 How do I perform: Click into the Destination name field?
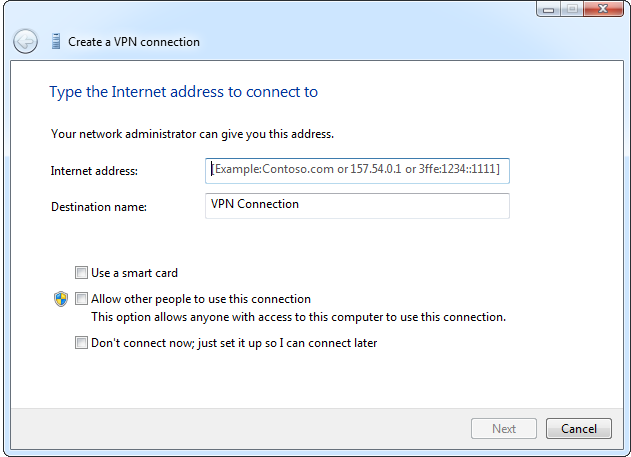tap(357, 206)
